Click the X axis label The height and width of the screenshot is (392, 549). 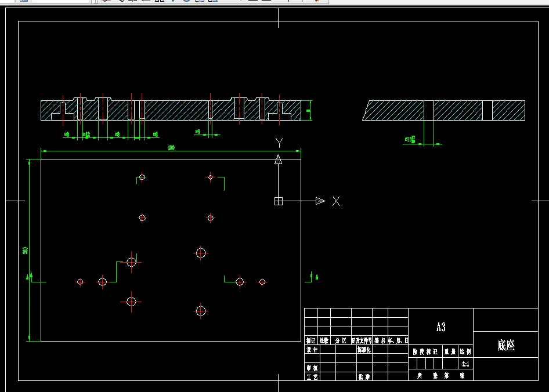pos(336,201)
